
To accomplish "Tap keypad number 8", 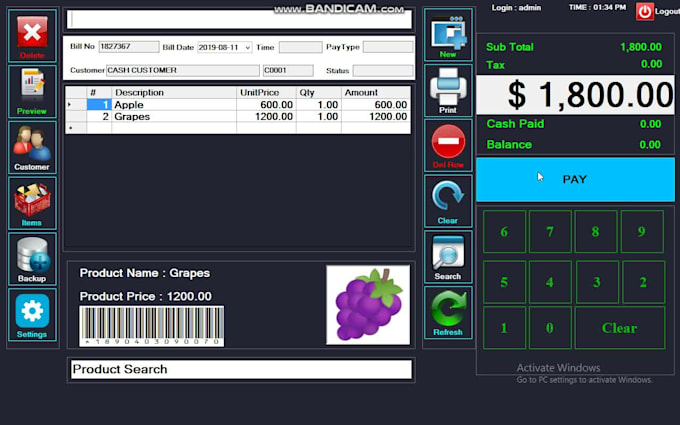I will point(596,232).
